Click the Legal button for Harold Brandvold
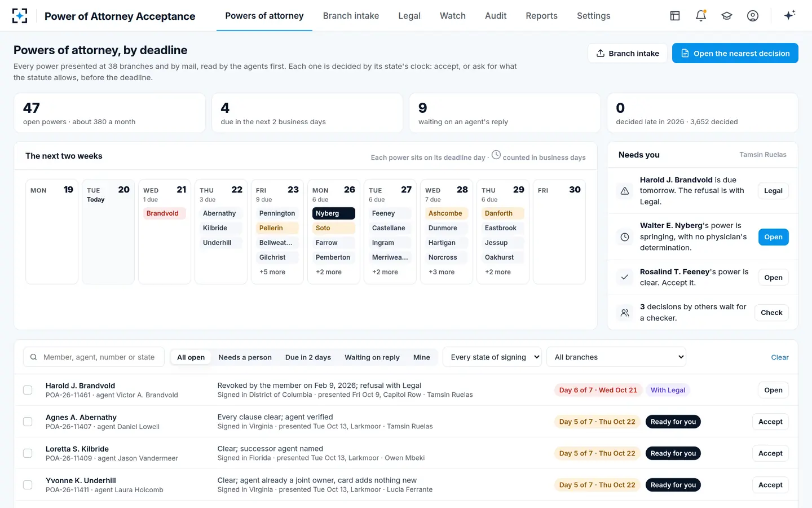The image size is (812, 508). tap(773, 191)
